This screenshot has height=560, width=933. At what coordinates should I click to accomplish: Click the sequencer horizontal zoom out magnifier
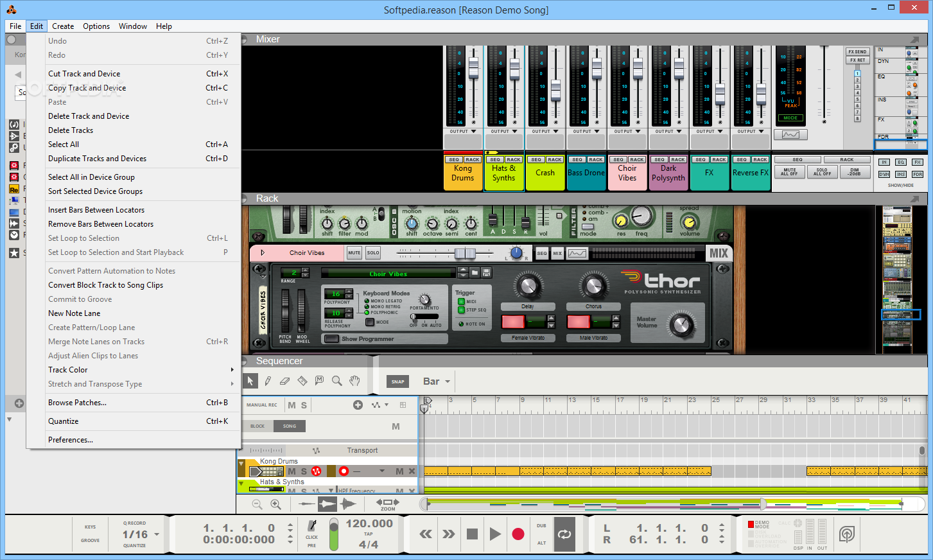257,505
